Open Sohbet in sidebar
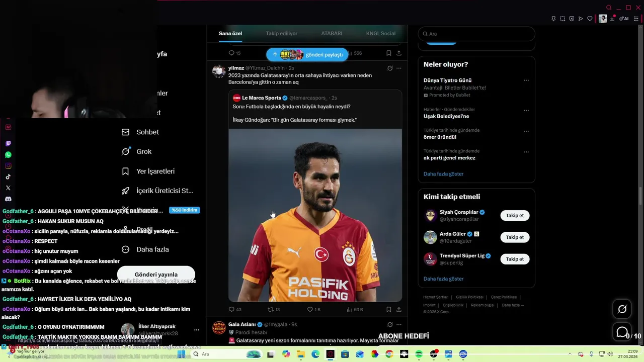Image resolution: width=644 pixels, height=362 pixels. [x=140, y=132]
